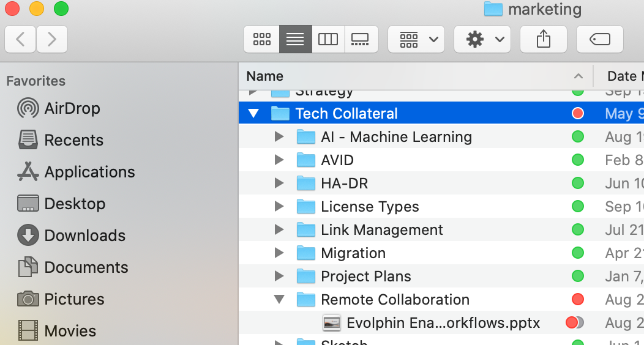
Task: Click the Edit Tags toolbar icon
Action: pos(600,39)
